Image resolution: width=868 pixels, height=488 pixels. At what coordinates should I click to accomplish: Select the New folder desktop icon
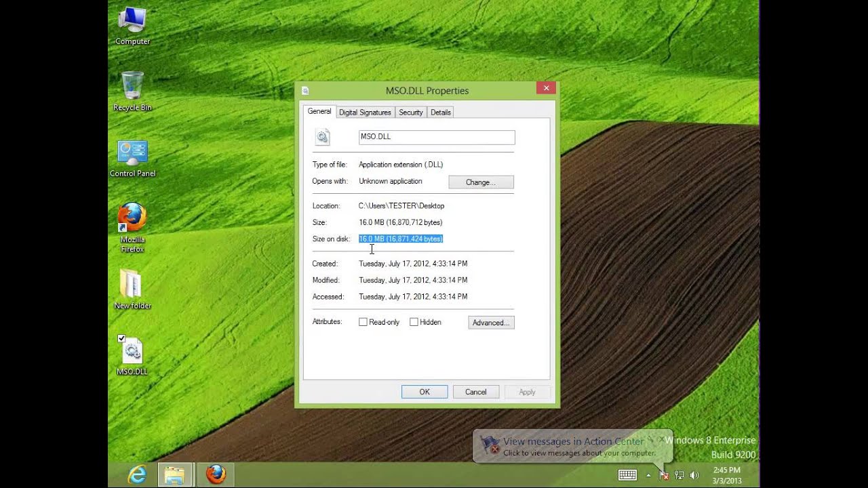pos(132,289)
